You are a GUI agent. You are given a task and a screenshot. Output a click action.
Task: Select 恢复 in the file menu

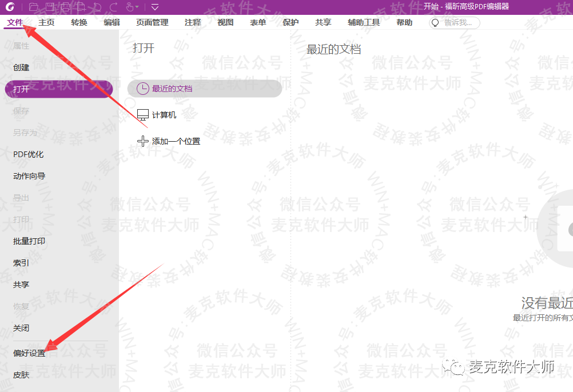[21, 306]
